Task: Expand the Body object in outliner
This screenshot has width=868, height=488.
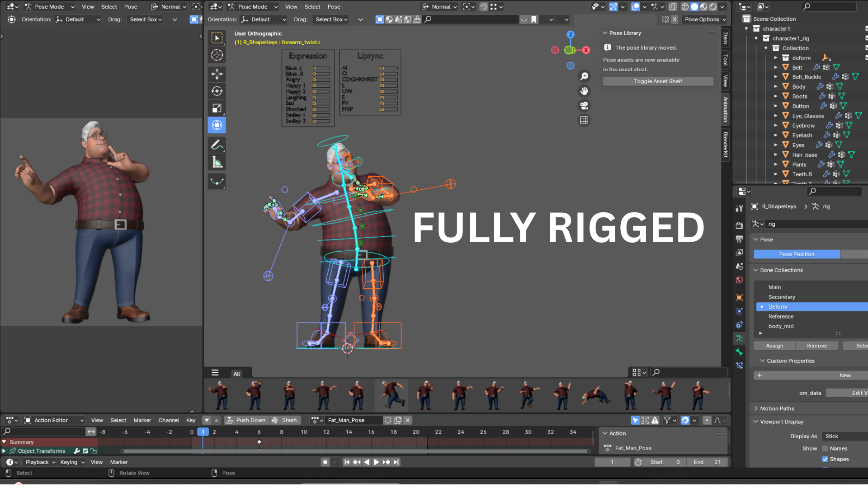Action: [776, 87]
